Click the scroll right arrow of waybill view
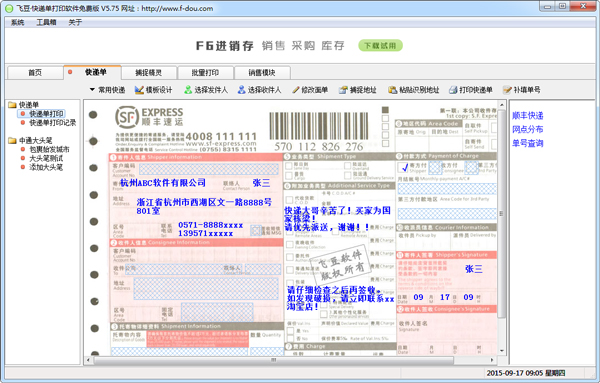This screenshot has height=383, width=600. [492, 360]
